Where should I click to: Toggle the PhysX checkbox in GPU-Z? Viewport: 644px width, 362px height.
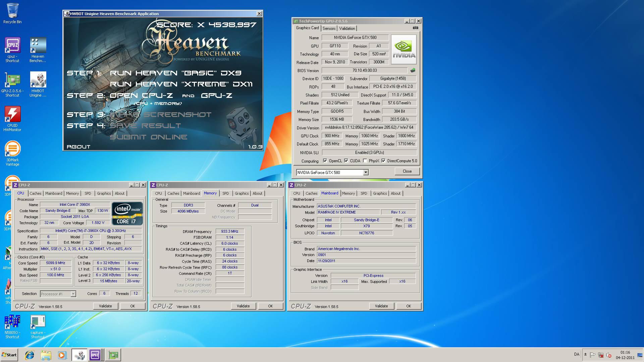[x=365, y=161]
